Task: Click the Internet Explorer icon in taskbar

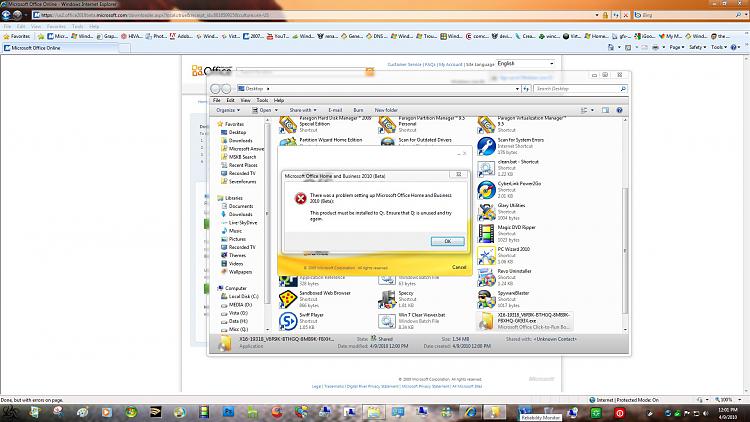Action: click(470, 412)
